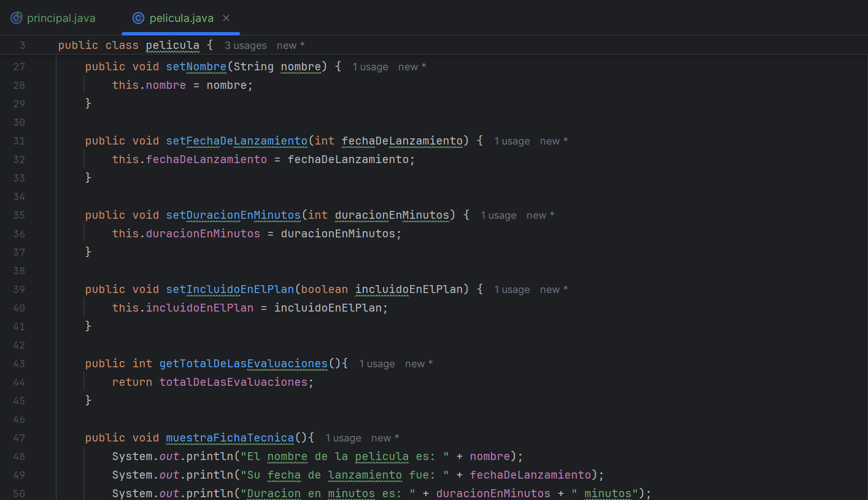Click line number 3 in the sticky header
868x500 pixels.
pyautogui.click(x=23, y=46)
